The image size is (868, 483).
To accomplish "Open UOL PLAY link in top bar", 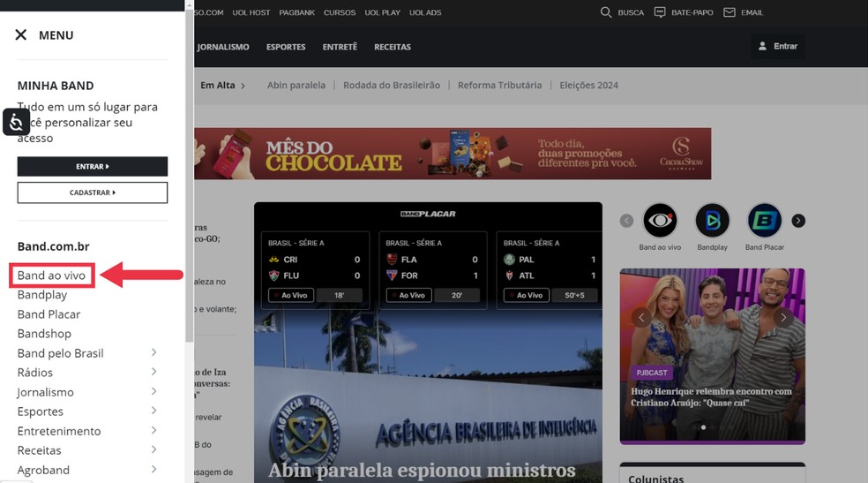I will (383, 12).
